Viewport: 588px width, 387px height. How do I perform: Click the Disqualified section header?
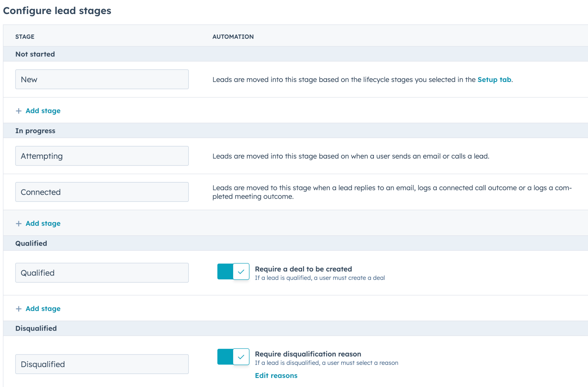(x=36, y=328)
